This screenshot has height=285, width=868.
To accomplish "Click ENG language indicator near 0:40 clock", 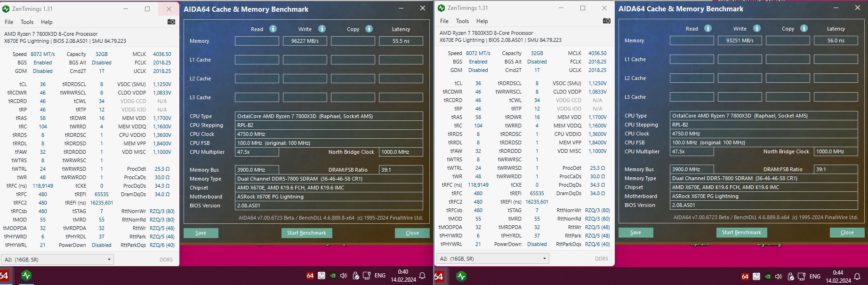I will (380, 276).
